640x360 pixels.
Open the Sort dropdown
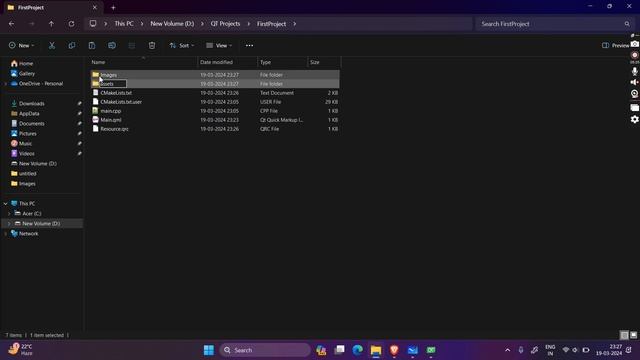point(182,46)
